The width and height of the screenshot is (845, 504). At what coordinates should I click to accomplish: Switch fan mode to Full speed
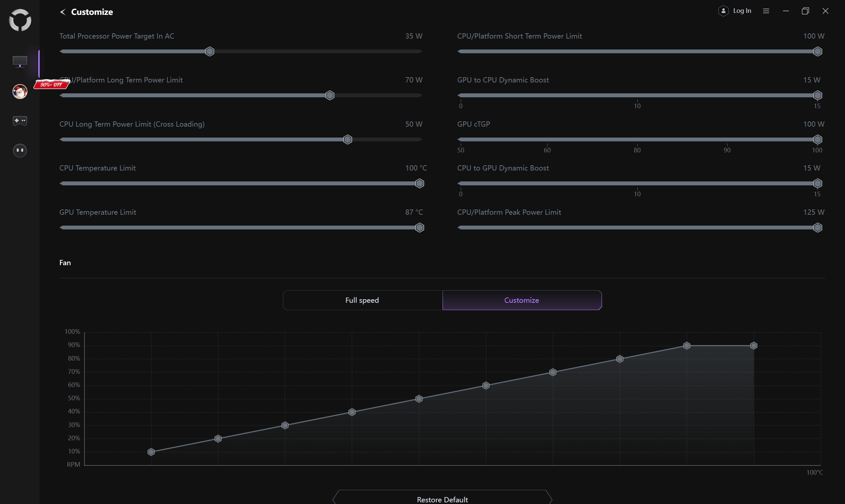[x=362, y=300]
